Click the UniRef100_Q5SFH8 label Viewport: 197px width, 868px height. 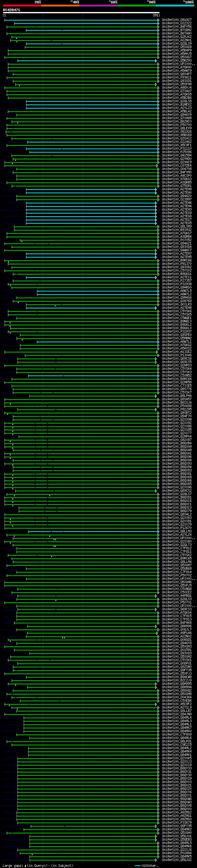[177, 84]
